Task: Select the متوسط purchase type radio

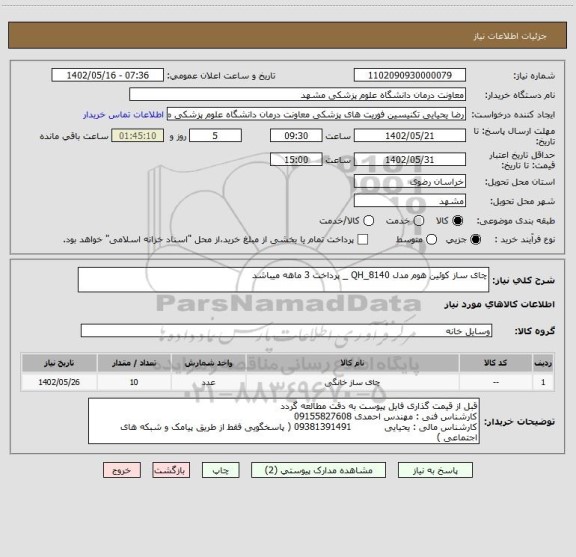Action: click(431, 240)
